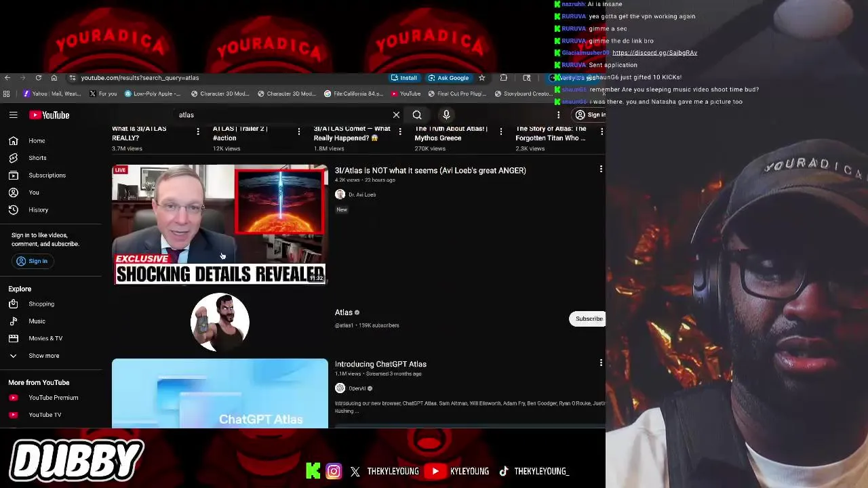Open the Atlas channel name
This screenshot has width=868, height=488.
344,312
